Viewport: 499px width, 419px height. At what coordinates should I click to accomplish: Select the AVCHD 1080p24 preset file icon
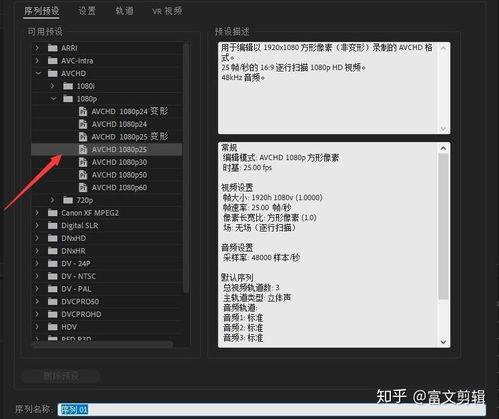83,124
